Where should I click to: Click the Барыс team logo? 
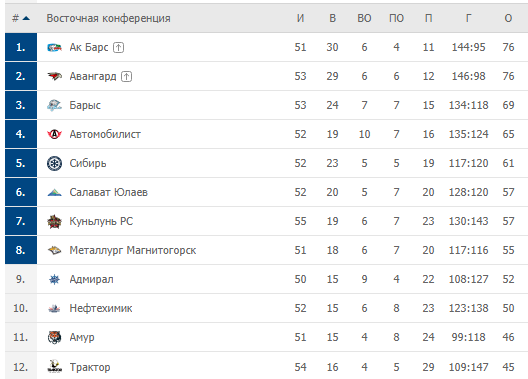[x=54, y=105]
